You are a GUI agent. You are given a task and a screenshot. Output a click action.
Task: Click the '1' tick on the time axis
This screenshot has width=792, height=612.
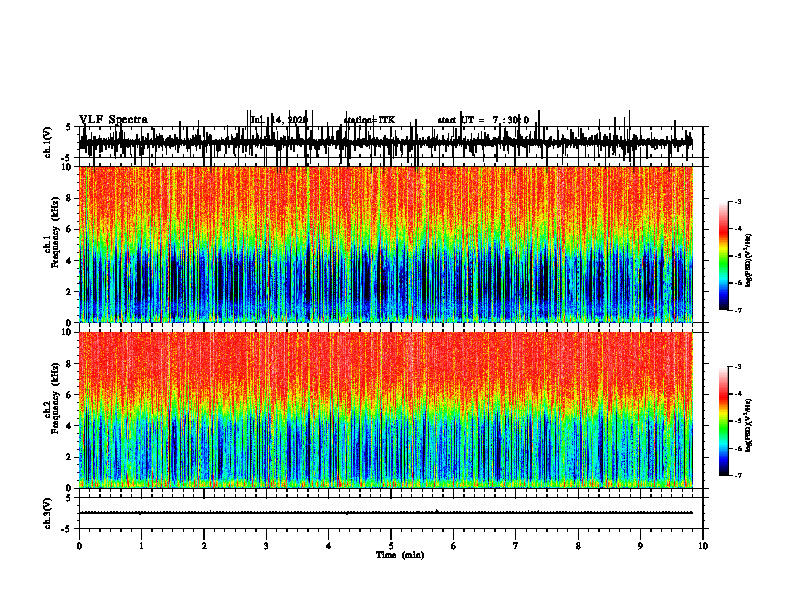pyautogui.click(x=141, y=546)
